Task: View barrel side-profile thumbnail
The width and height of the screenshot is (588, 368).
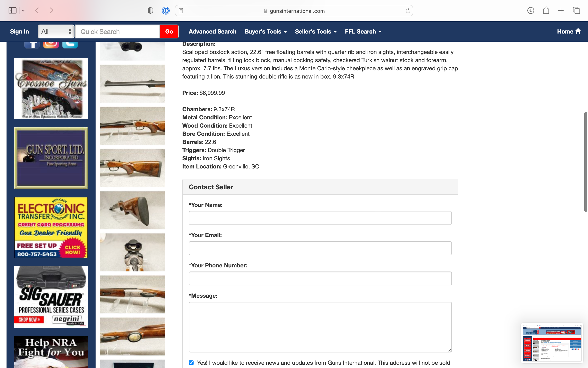Action: point(133,84)
